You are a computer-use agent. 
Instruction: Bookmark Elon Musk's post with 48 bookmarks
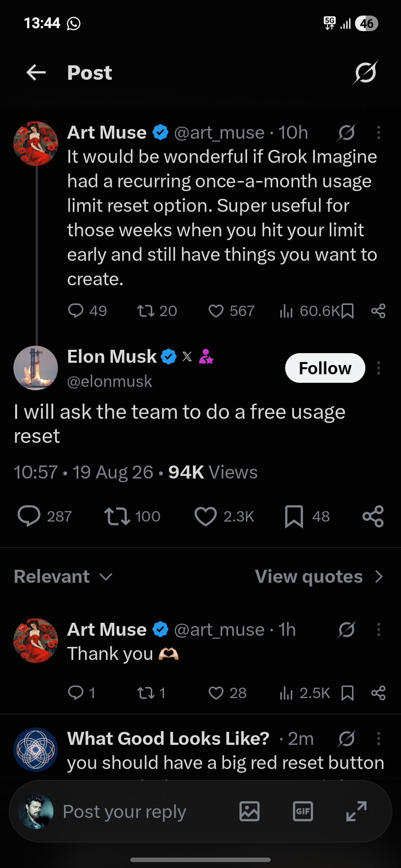point(294,516)
